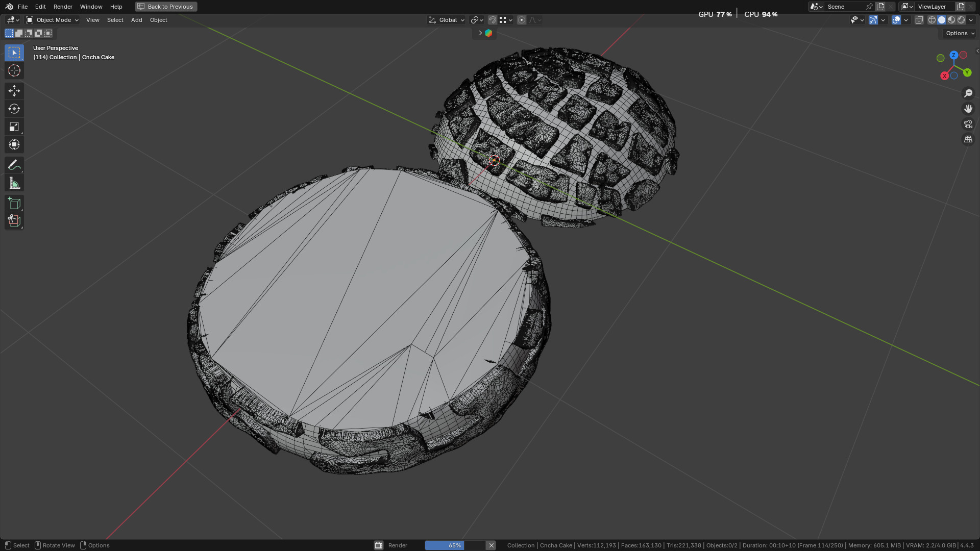Open the Render menu
Screen dimensions: 980x551
pos(63,7)
